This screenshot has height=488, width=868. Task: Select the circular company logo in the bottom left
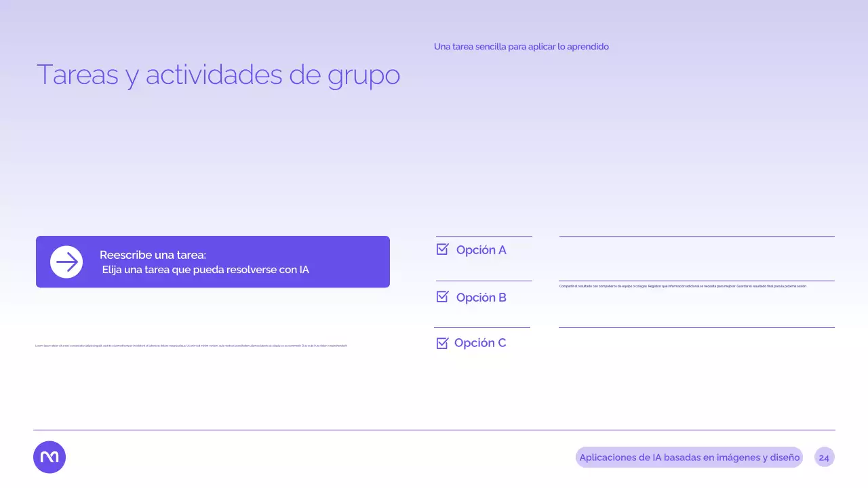49,457
